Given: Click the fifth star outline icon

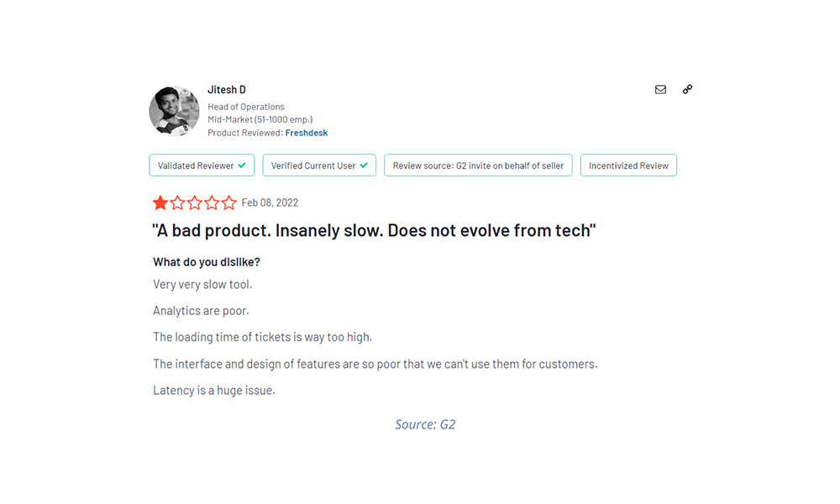Looking at the screenshot, I should click(229, 202).
